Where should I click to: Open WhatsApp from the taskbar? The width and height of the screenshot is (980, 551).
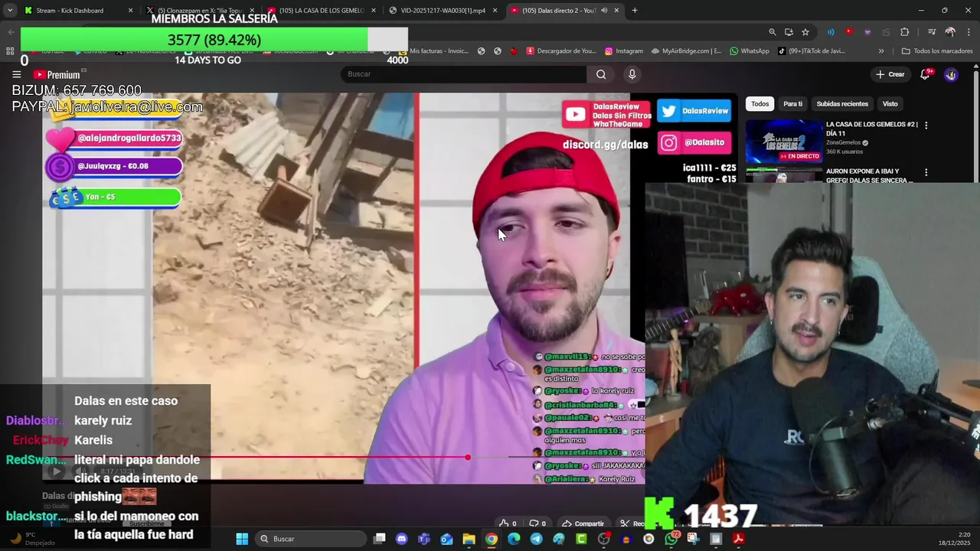[671, 539]
